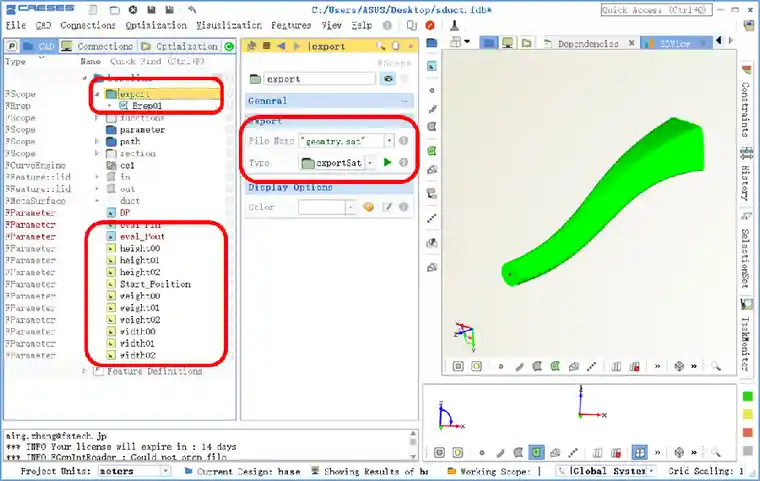
Task: Collapse the General section header
Action: [x=329, y=101]
